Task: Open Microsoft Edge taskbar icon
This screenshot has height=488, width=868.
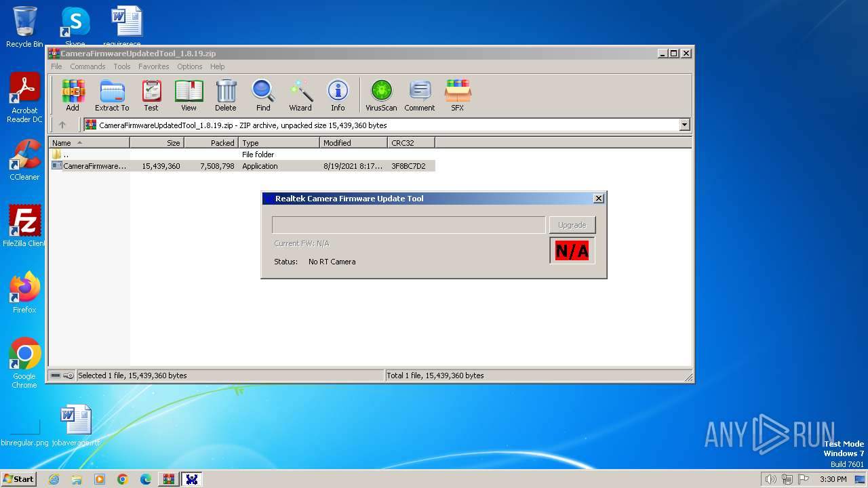Action: pos(146,479)
